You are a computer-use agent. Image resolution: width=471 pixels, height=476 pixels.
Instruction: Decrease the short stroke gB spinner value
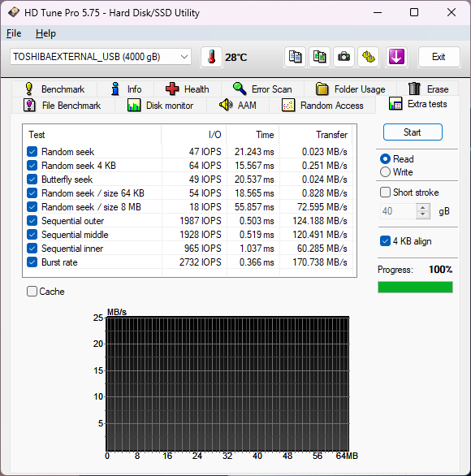pos(423,214)
